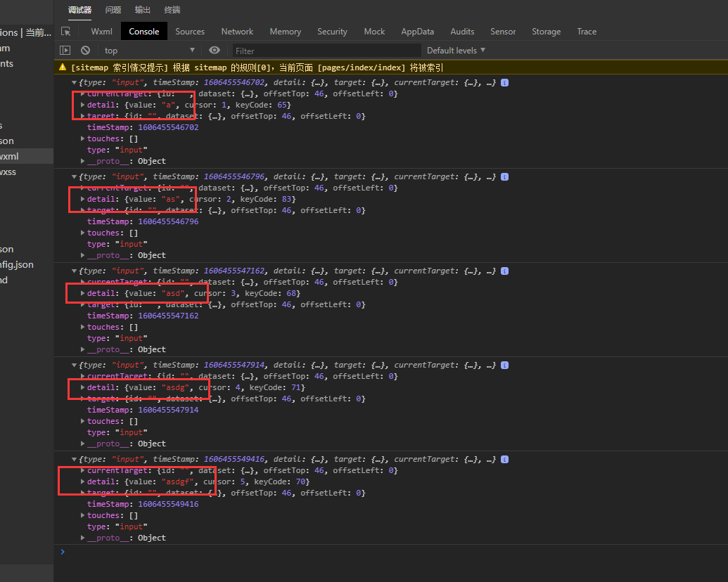Click info badge on timeStamp 1606455547162 log
Viewport: 728px width, 582px height.
[505, 271]
